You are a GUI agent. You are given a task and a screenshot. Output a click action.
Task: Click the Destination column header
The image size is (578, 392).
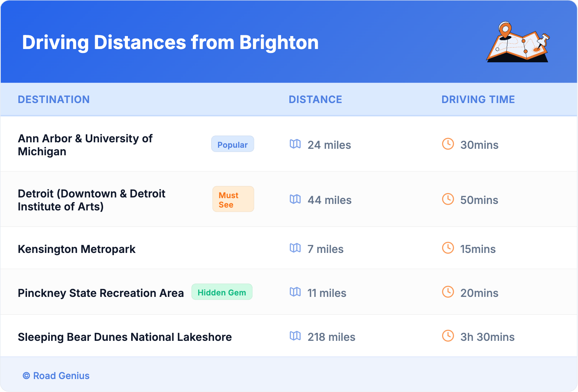(54, 99)
